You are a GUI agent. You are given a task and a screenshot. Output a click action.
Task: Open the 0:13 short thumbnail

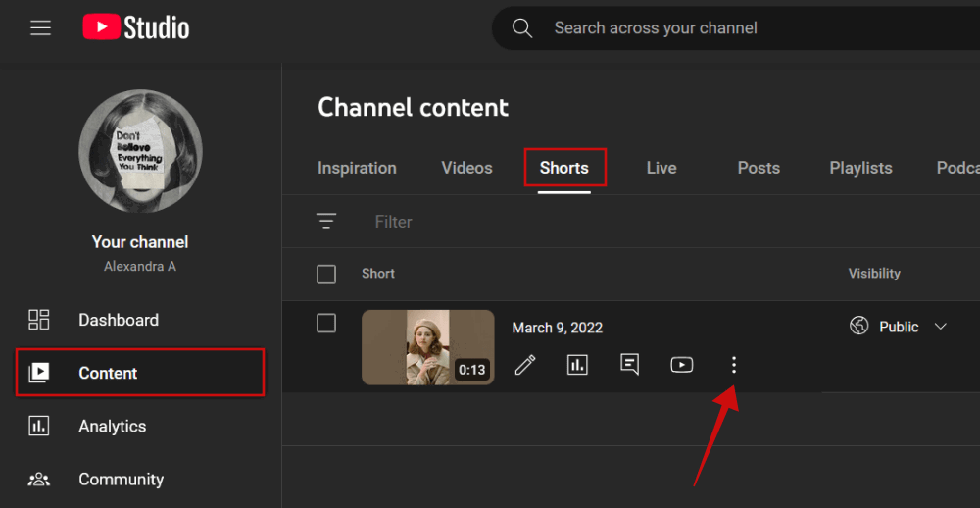pos(428,347)
